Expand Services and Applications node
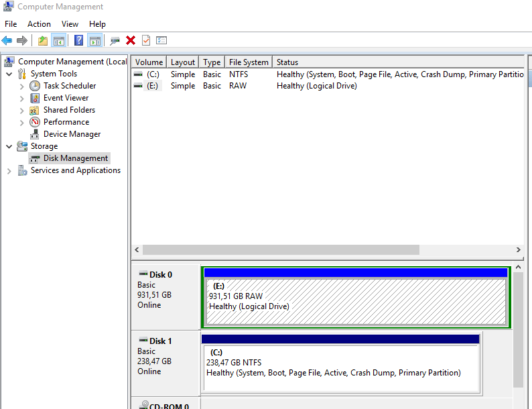 point(9,171)
